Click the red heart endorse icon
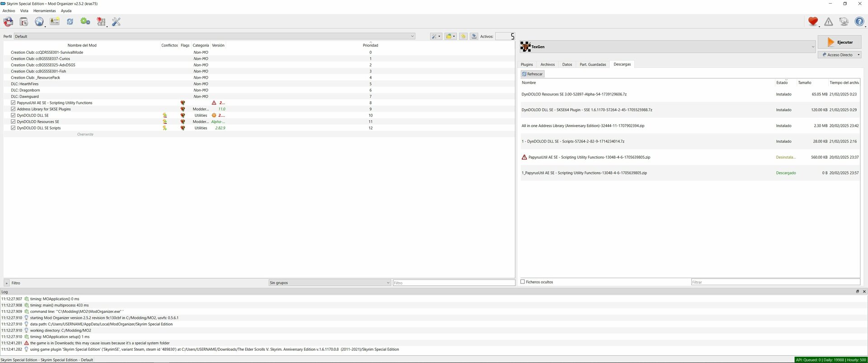Screen dimensions: 868x363 point(813,21)
